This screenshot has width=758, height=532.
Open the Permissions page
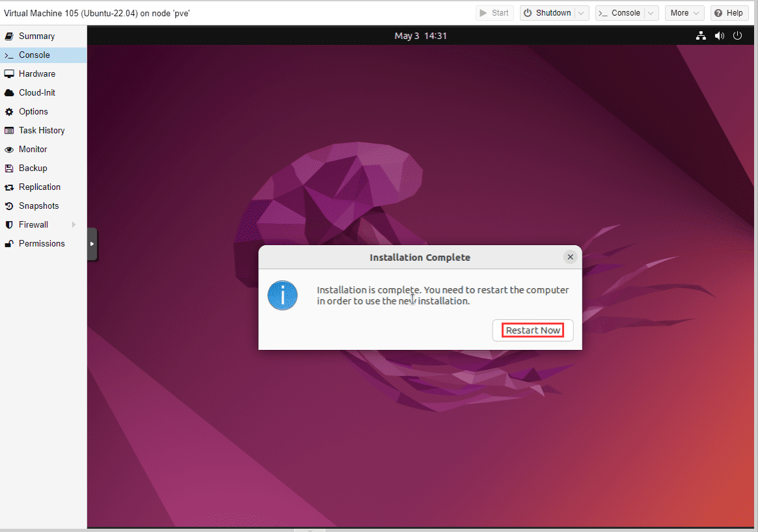[43, 243]
